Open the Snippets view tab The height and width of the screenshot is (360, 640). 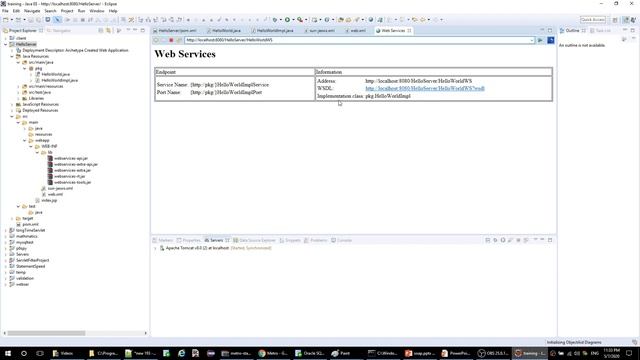[290, 240]
